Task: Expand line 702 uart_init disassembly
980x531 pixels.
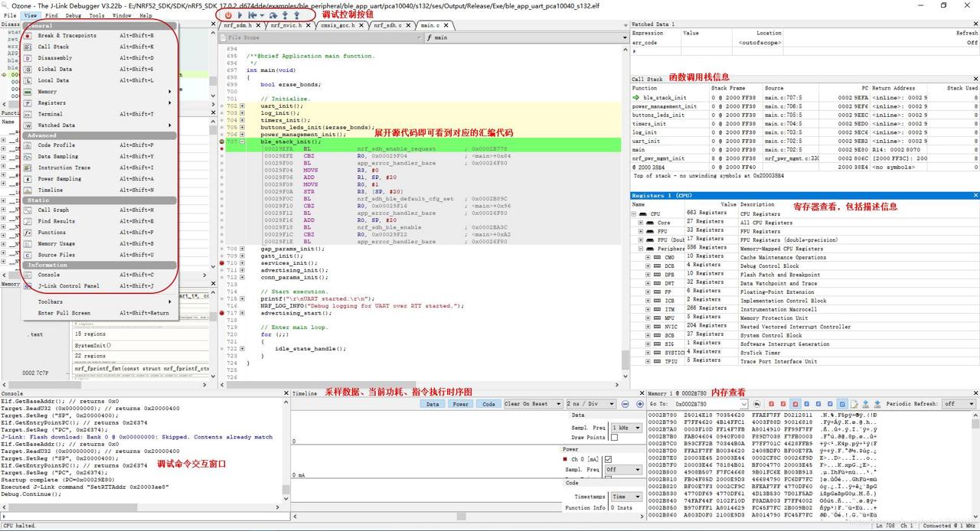Action: (x=243, y=106)
